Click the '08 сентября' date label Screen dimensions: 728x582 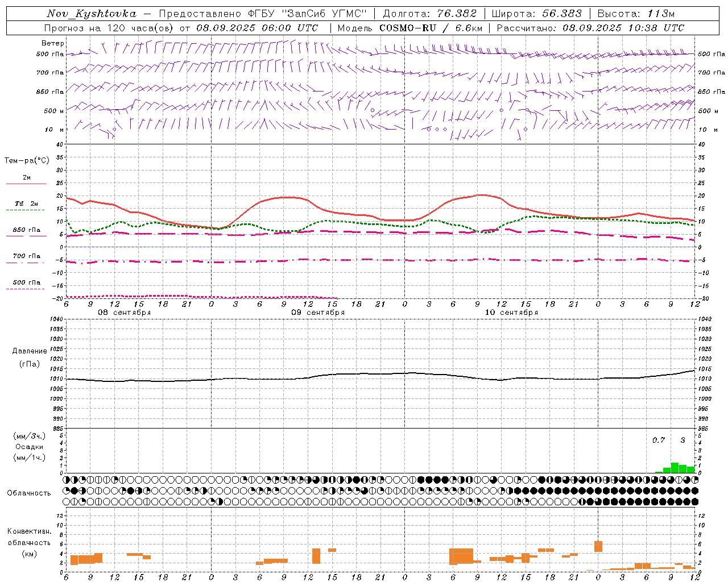pyautogui.click(x=125, y=313)
